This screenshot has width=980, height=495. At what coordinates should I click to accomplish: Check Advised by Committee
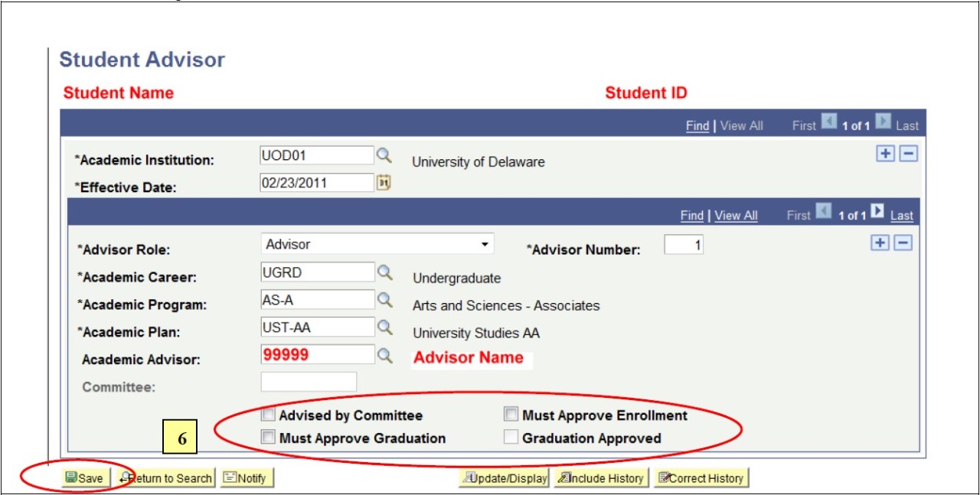(268, 415)
